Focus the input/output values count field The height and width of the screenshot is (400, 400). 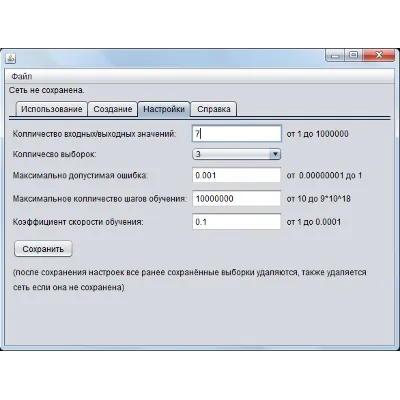click(237, 134)
